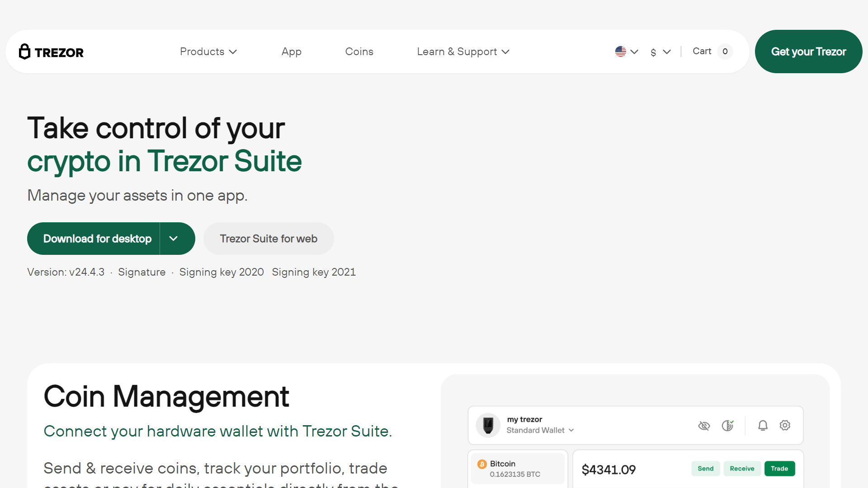Click the Signing key 2021 link
This screenshot has width=868, height=488.
[314, 272]
